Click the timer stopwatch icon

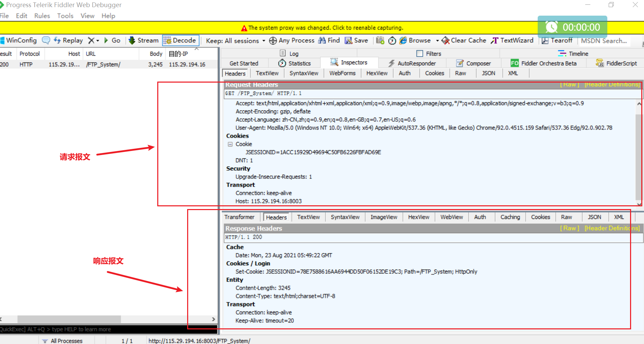click(x=392, y=40)
